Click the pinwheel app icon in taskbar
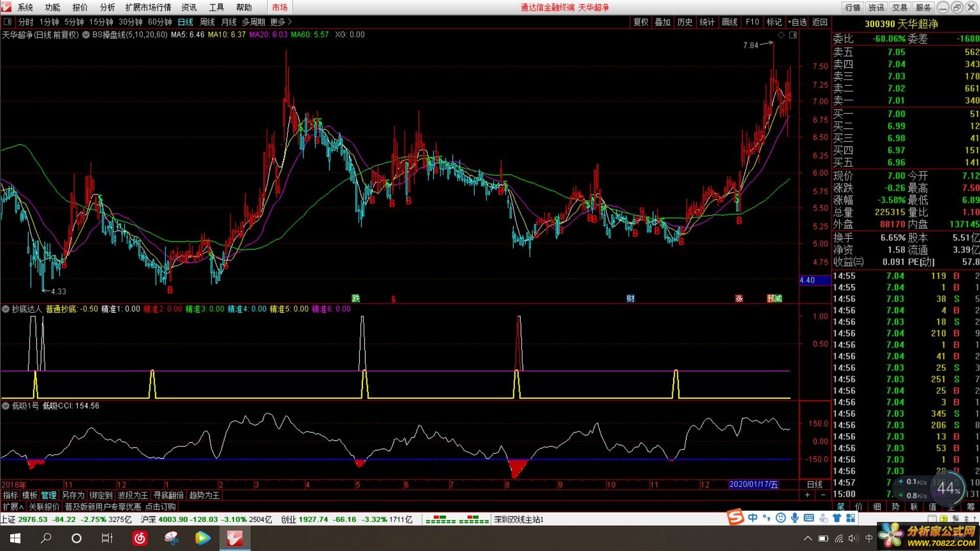The height and width of the screenshot is (551, 980). coord(171,538)
